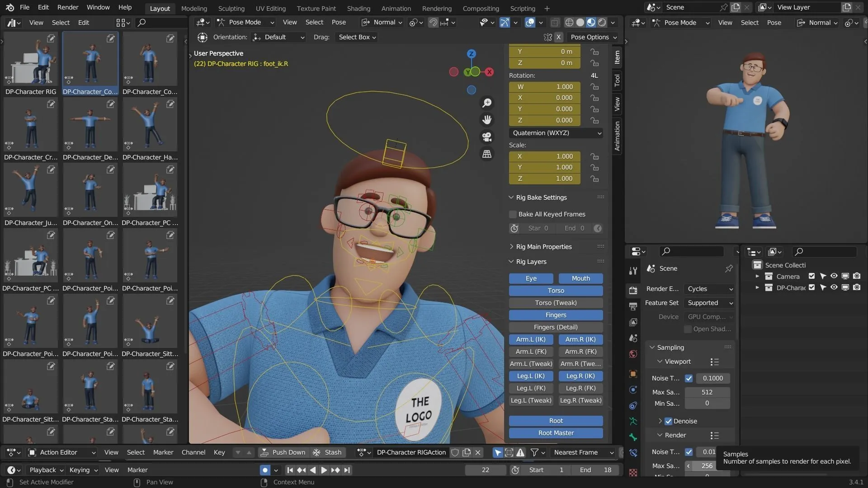
Task: Click Push Down in the Action Editor
Action: click(283, 452)
